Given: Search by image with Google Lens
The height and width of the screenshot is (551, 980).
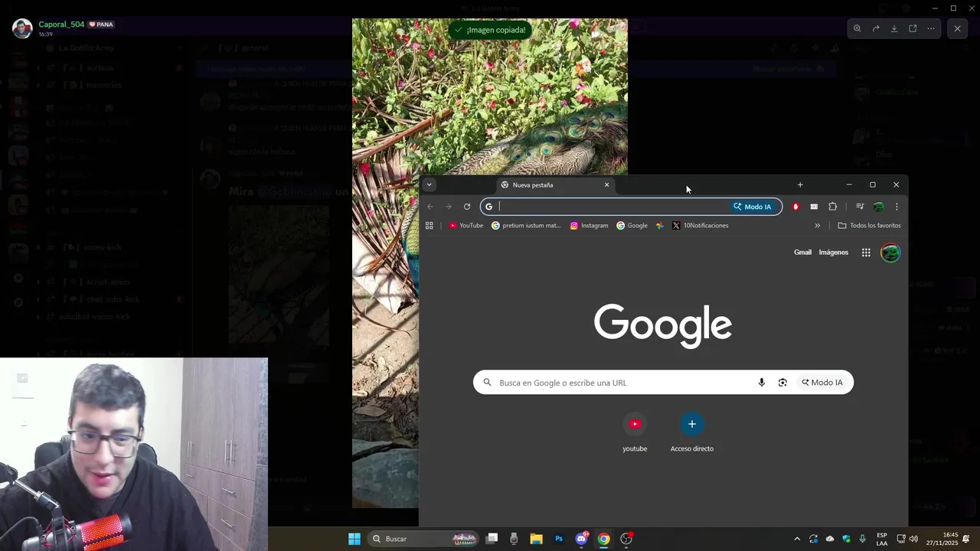Looking at the screenshot, I should (782, 383).
